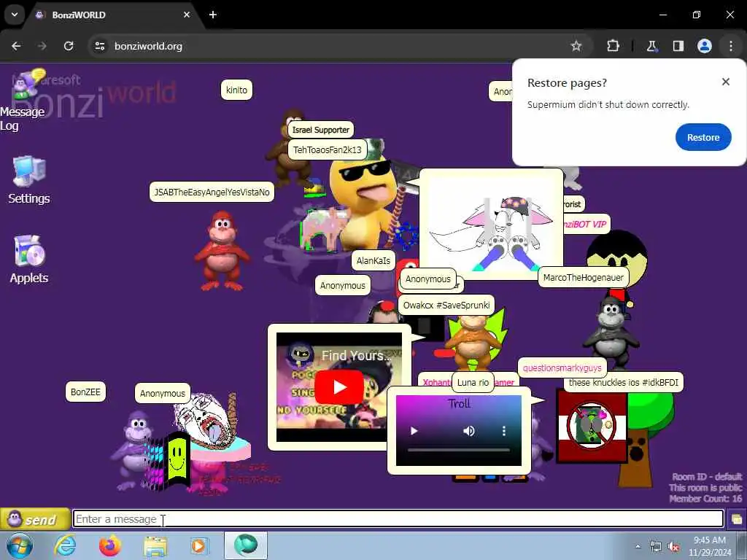The image size is (747, 560).
Task: Show hidden system tray icons
Action: tap(638, 546)
